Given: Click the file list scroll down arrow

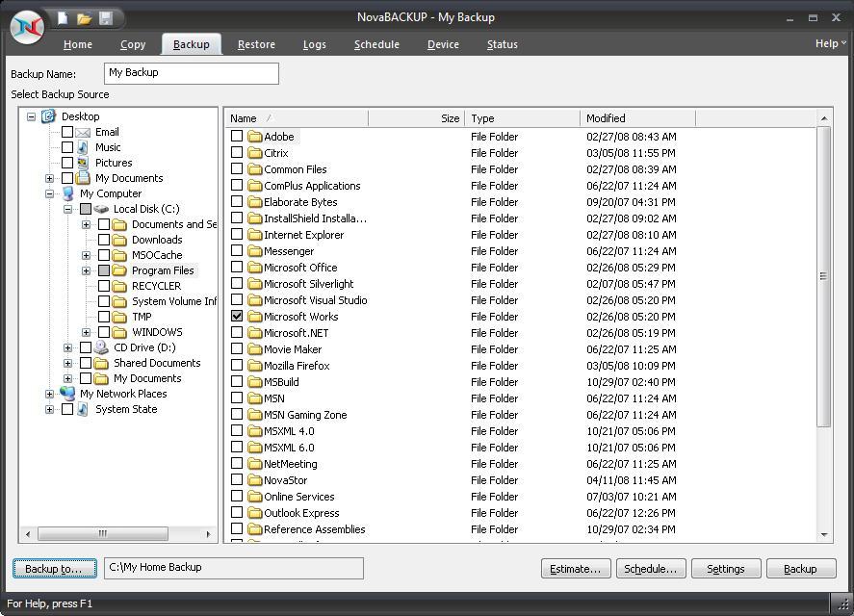Looking at the screenshot, I should tap(823, 534).
